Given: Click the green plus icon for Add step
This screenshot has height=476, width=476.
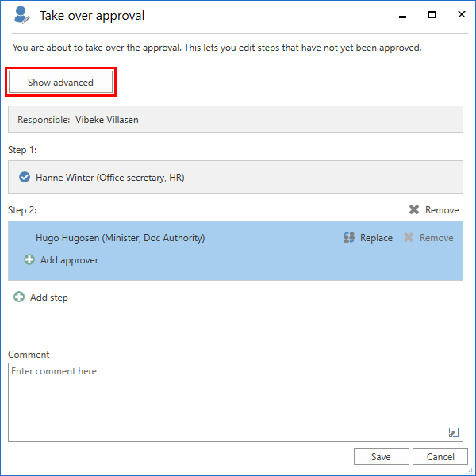Looking at the screenshot, I should [x=19, y=297].
